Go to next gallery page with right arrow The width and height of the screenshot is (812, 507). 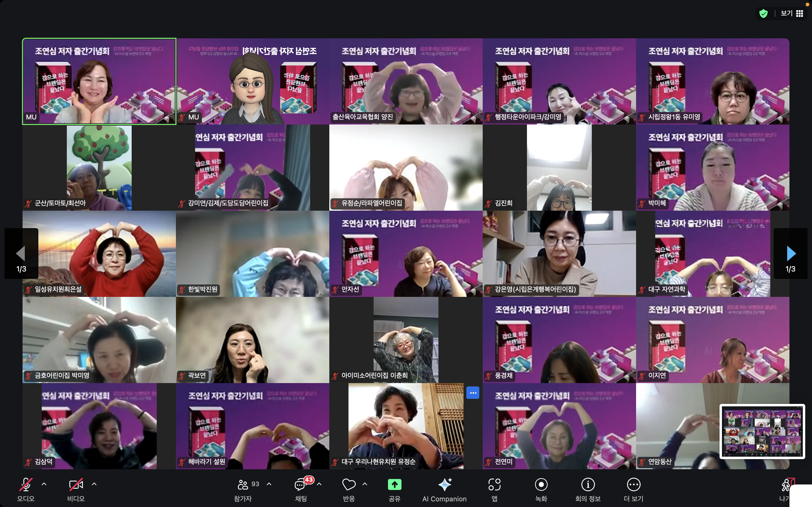pos(791,253)
